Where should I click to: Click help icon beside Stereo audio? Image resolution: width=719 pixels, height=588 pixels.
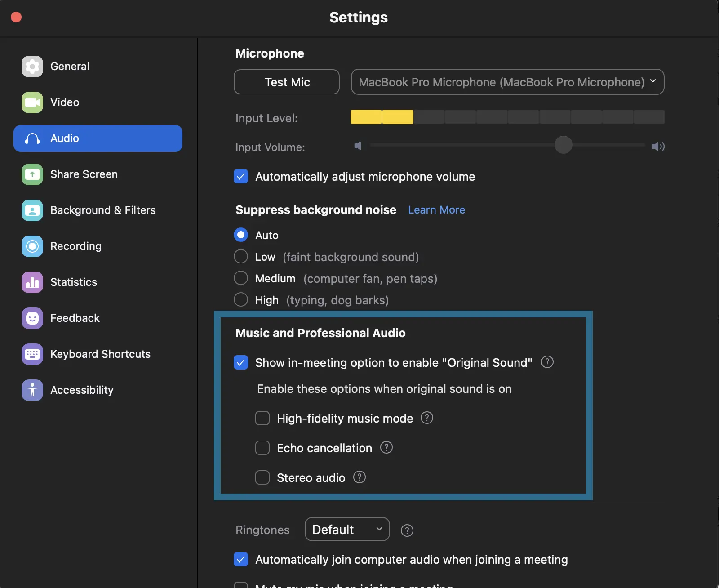(x=359, y=477)
